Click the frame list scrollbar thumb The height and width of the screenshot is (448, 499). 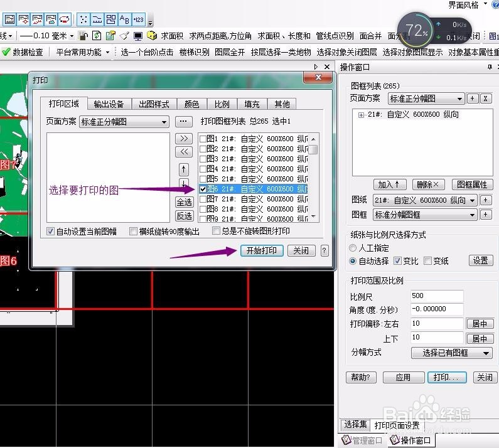[x=313, y=149]
